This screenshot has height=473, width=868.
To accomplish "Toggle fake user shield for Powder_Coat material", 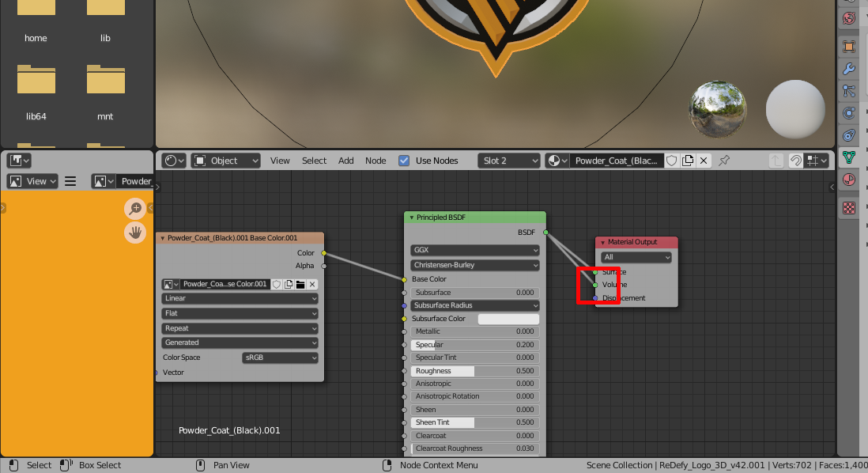I will 671,161.
